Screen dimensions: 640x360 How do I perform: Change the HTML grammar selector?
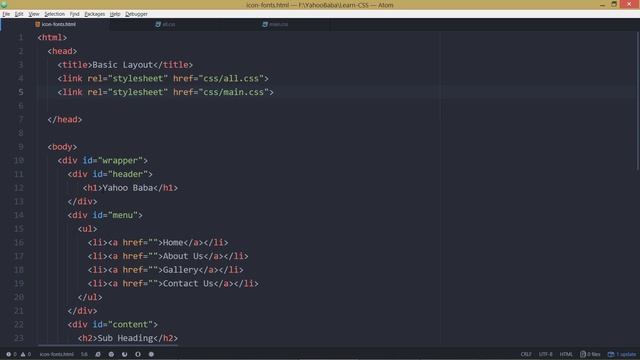tap(566, 354)
